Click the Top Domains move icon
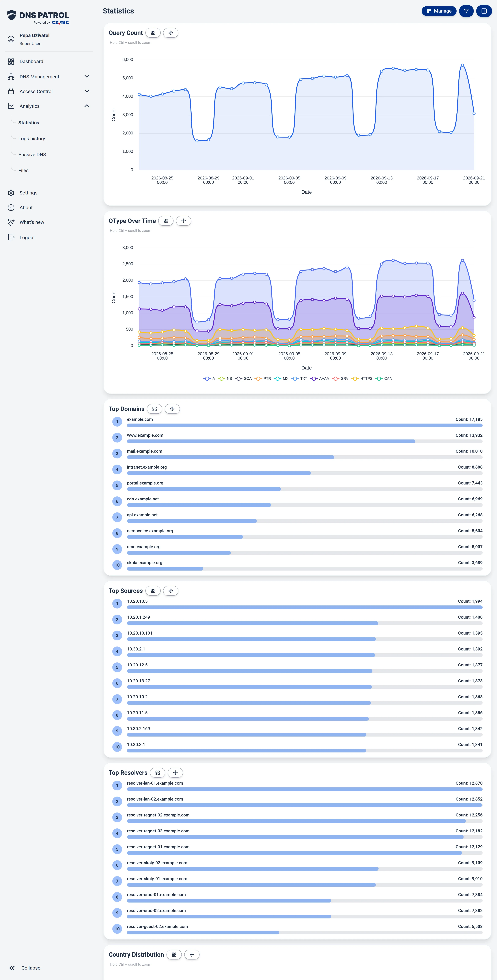This screenshot has width=497, height=980. [172, 409]
